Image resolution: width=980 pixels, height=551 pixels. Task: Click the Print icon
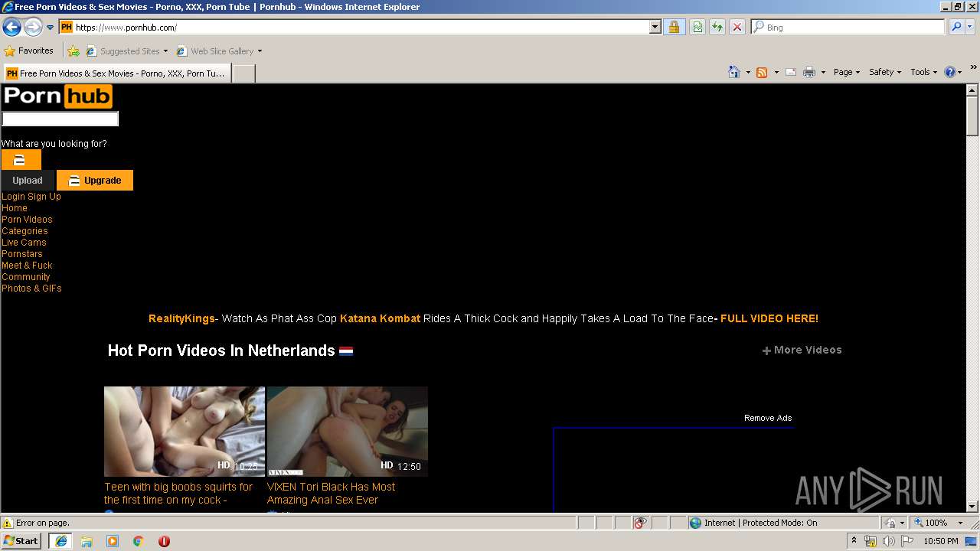click(809, 72)
